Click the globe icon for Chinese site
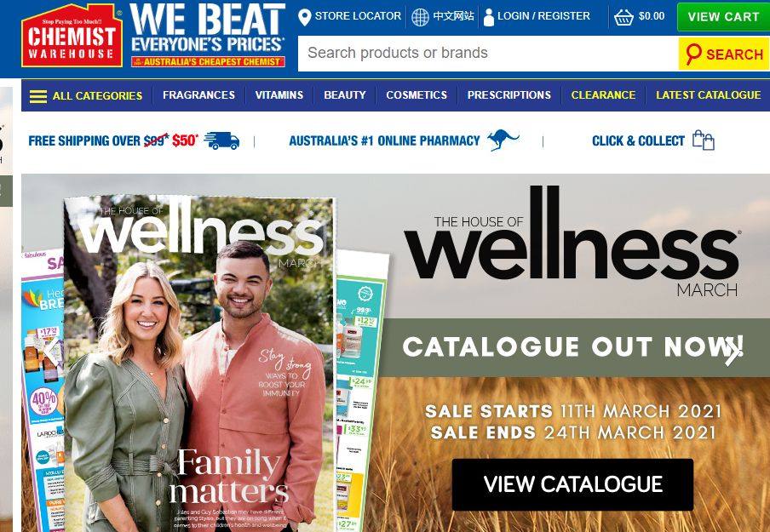Viewport: 770px width, 532px height. [420, 17]
